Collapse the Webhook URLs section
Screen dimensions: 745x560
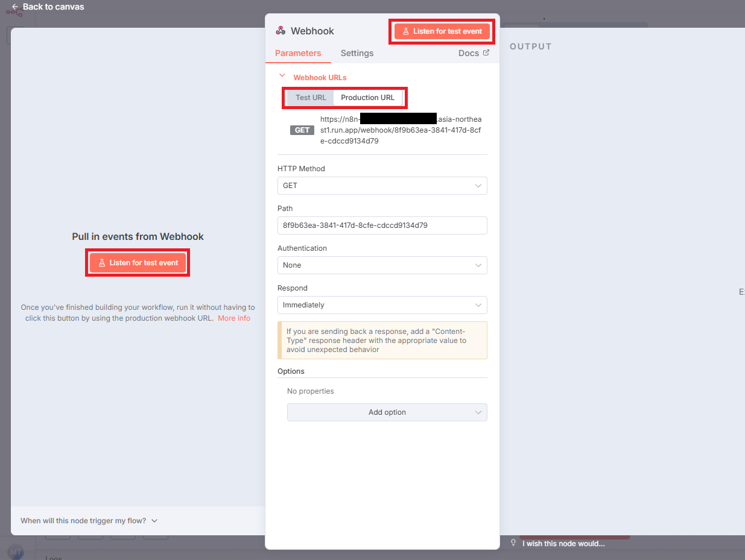[282, 77]
